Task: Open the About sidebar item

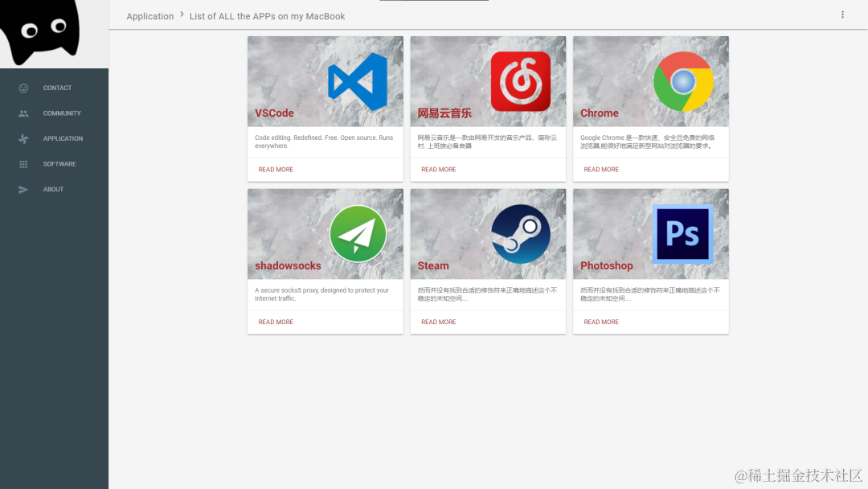Action: [55, 189]
